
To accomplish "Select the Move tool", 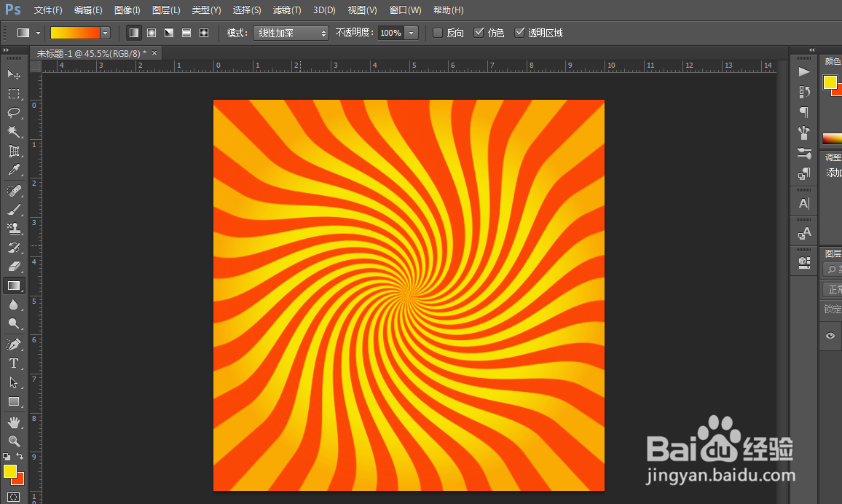I will point(14,74).
